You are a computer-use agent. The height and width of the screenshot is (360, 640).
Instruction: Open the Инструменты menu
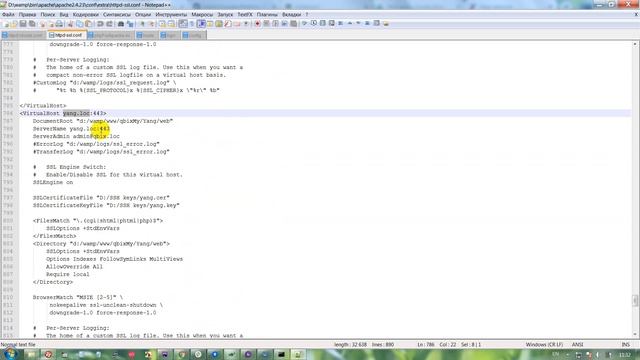click(171, 14)
